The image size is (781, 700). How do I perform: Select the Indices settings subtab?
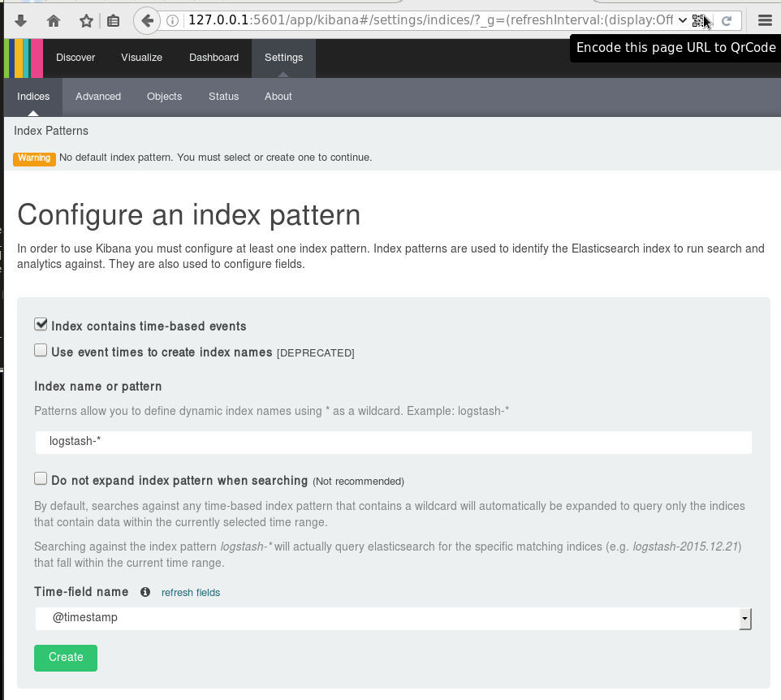tap(33, 97)
